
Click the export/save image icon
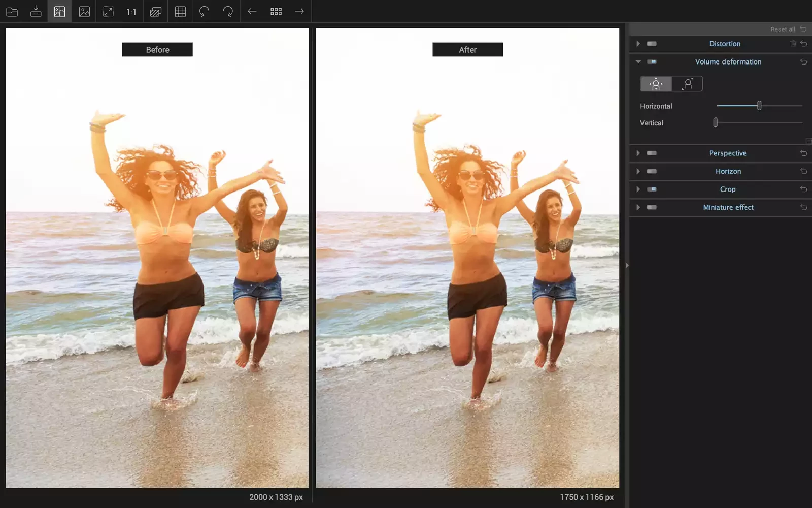(36, 11)
